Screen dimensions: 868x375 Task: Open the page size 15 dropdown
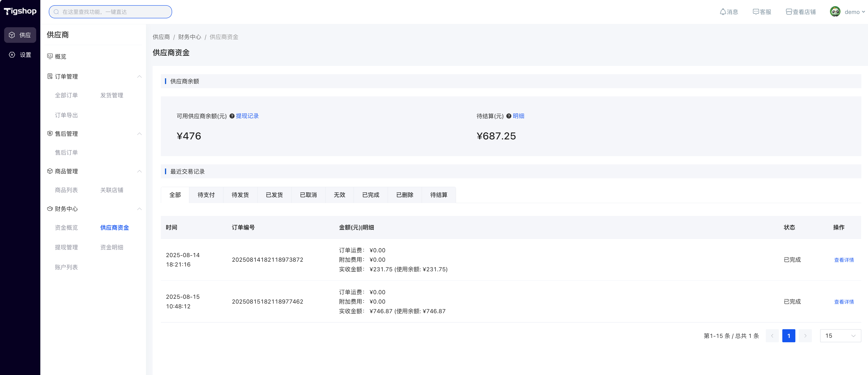pyautogui.click(x=840, y=336)
